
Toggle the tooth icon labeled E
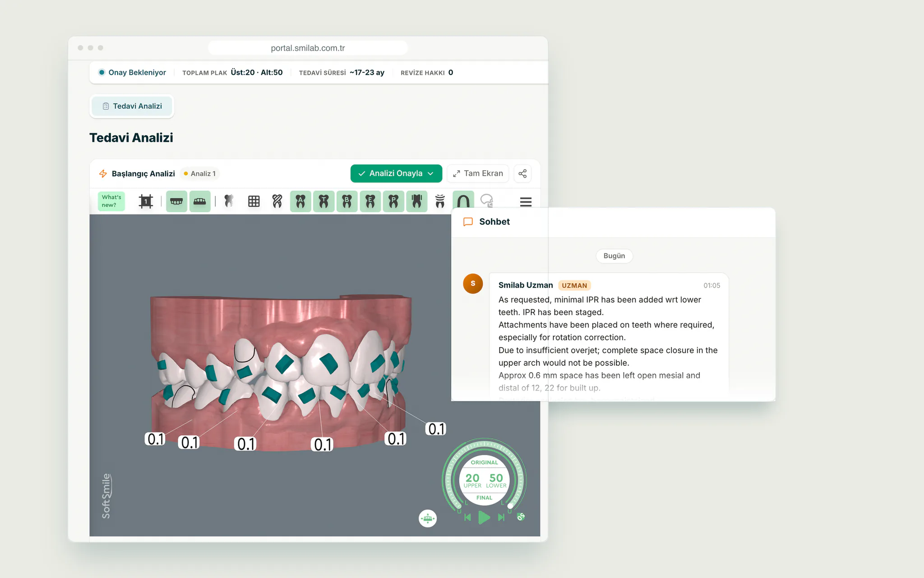click(370, 201)
